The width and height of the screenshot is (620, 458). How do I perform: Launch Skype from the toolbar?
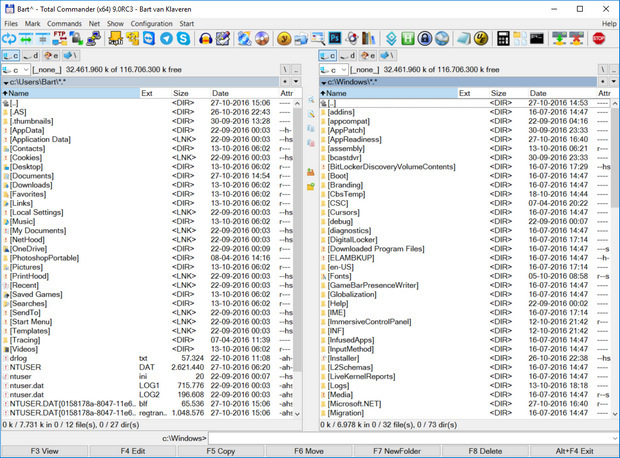pos(183,39)
